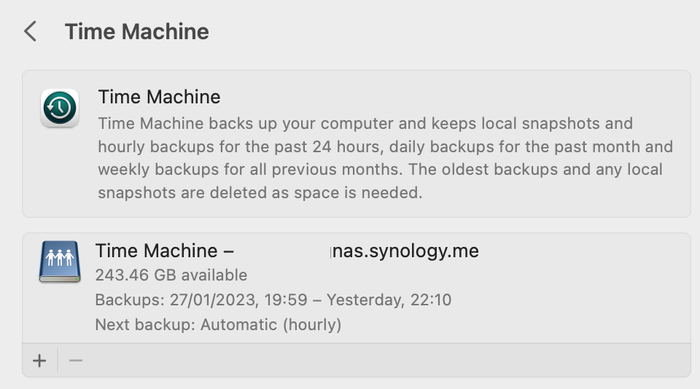Screen dimensions: 700x389
Task: Click Next backup: Automatic (hourly) text
Action: (218, 325)
